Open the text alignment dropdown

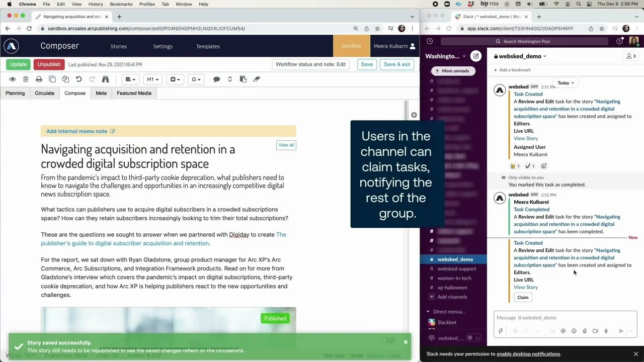tap(130, 79)
